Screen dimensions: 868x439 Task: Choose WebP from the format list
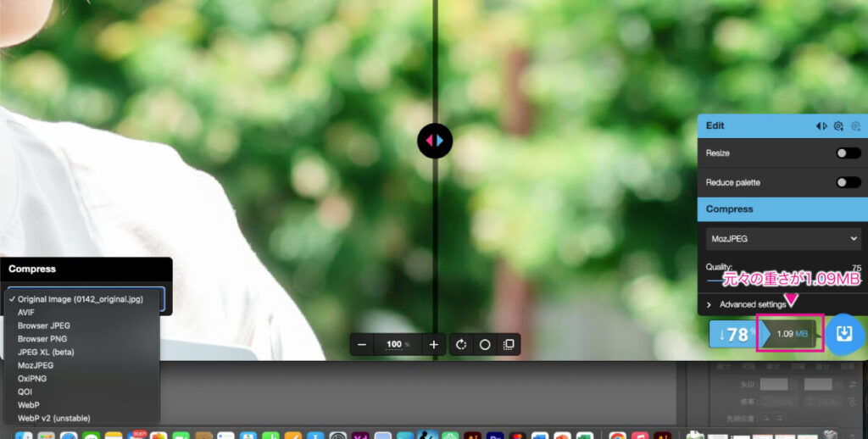(x=28, y=405)
